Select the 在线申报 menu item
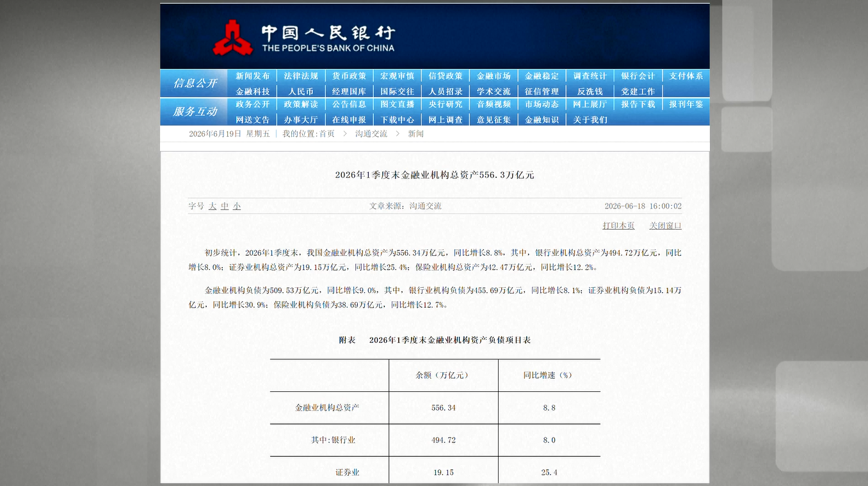Image resolution: width=868 pixels, height=486 pixels. (349, 120)
